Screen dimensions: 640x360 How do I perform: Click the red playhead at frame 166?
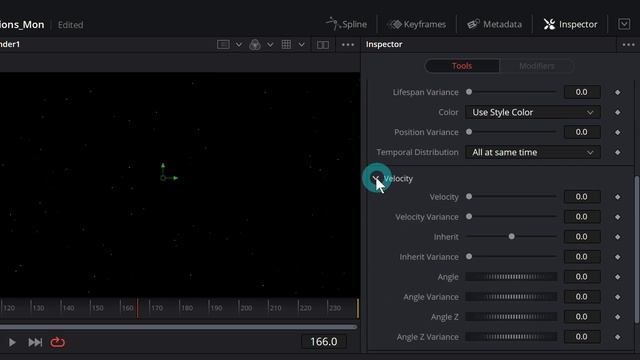[x=138, y=308]
